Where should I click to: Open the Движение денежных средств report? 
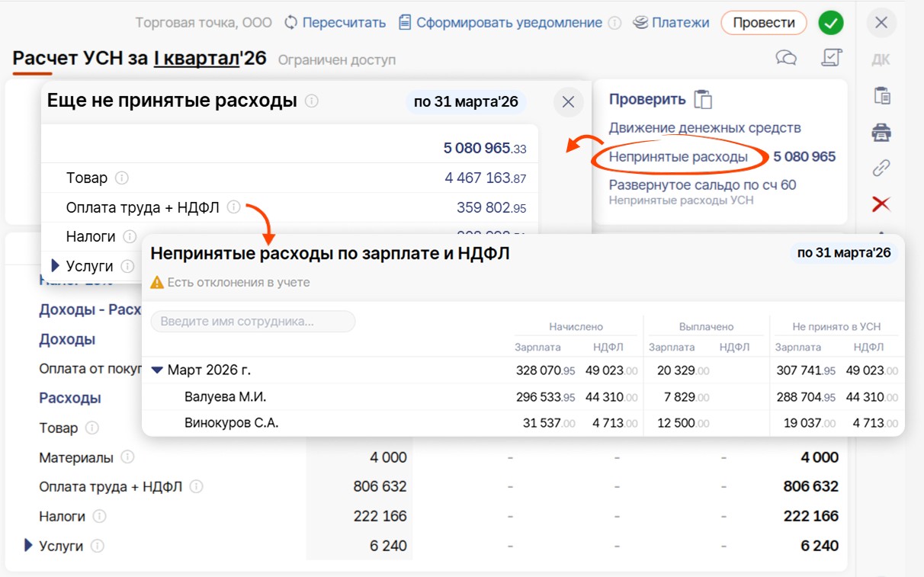tap(704, 128)
